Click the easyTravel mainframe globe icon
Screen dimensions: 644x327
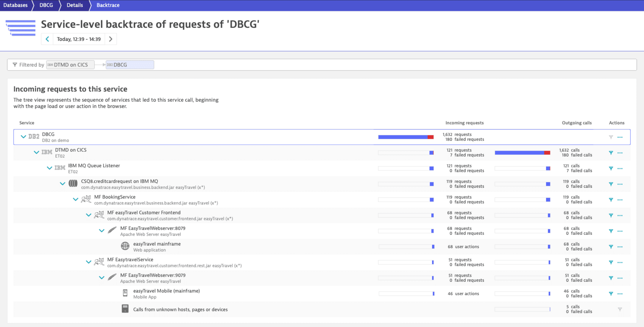point(125,246)
